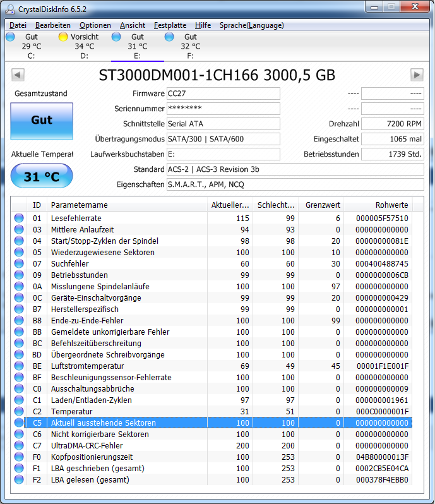Select the Misslungene Spindelanläufe row
The width and height of the screenshot is (435, 504).
(x=212, y=286)
